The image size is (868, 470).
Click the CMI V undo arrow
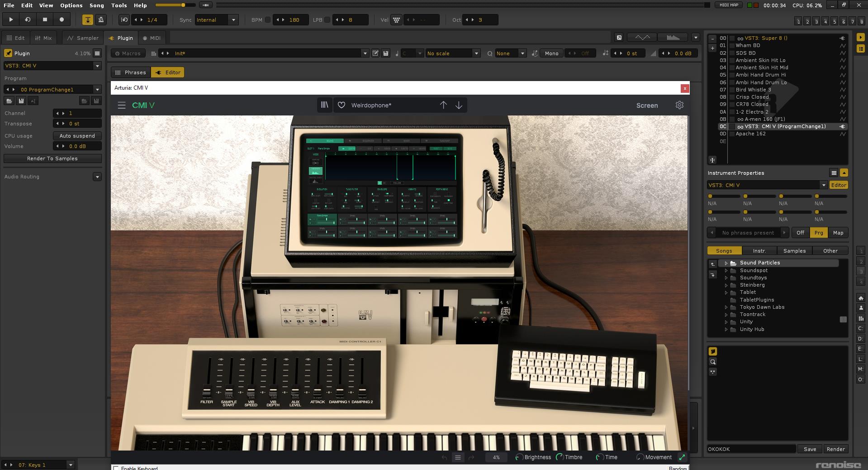click(x=444, y=457)
